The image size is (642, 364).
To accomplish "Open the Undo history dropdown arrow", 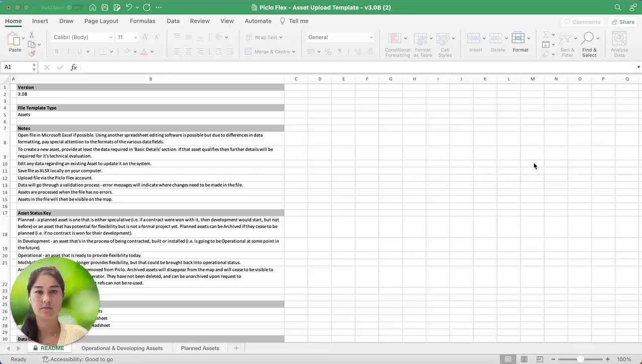I will click(136, 8).
